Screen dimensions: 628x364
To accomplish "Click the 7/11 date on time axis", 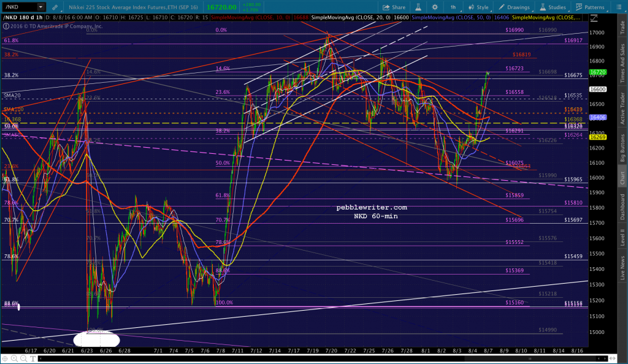I will 237,351.
